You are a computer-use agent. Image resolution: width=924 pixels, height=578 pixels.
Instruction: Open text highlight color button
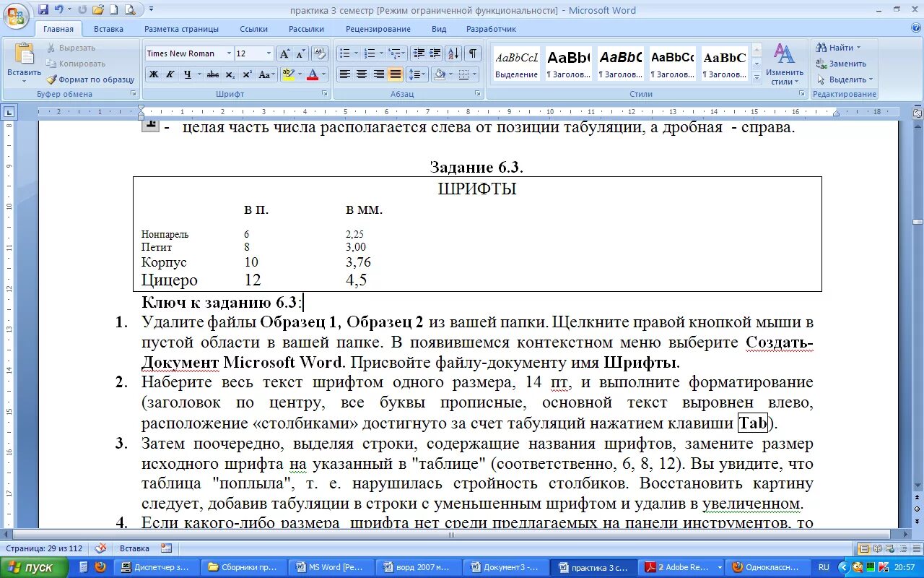(288, 74)
